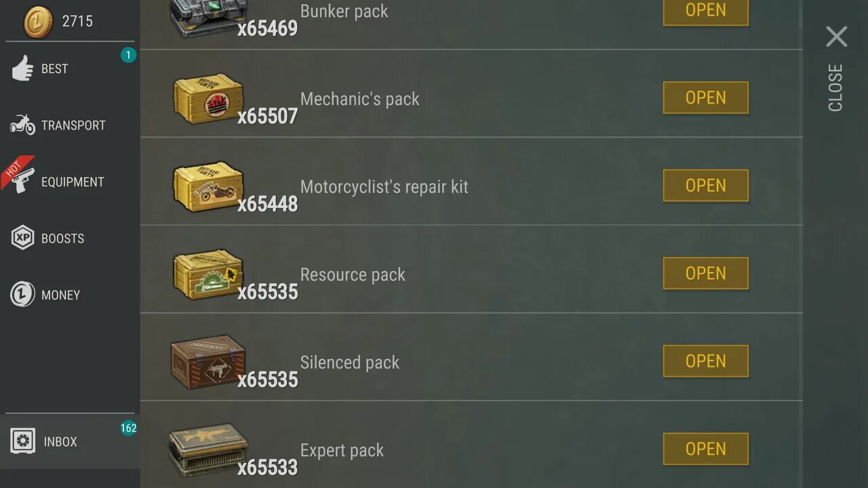Open the Expert pack
The height and width of the screenshot is (488, 868).
[x=705, y=449]
